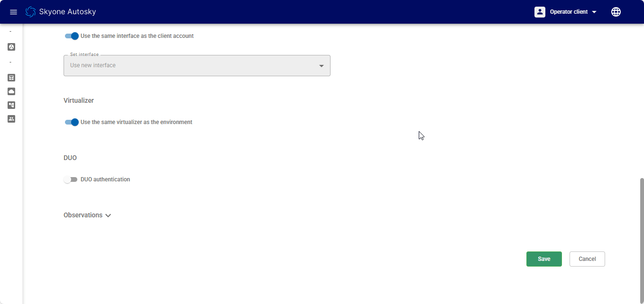Open the cloud sidebar icon
644x304 pixels.
click(x=11, y=91)
